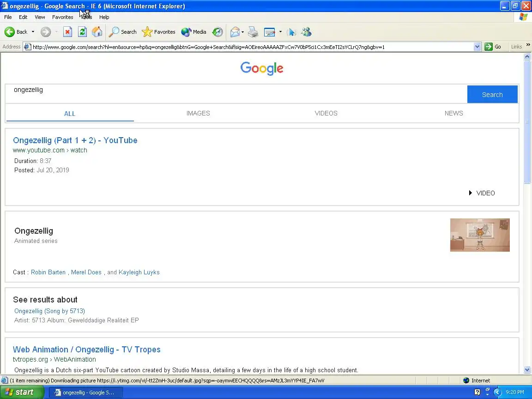
Task: Open the Forward history dropdown arrow
Action: pyautogui.click(x=56, y=32)
